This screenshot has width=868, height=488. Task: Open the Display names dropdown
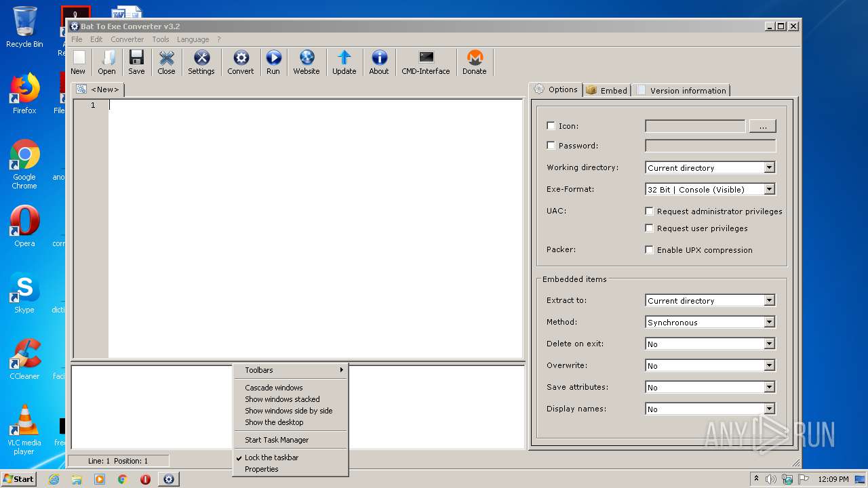click(710, 409)
